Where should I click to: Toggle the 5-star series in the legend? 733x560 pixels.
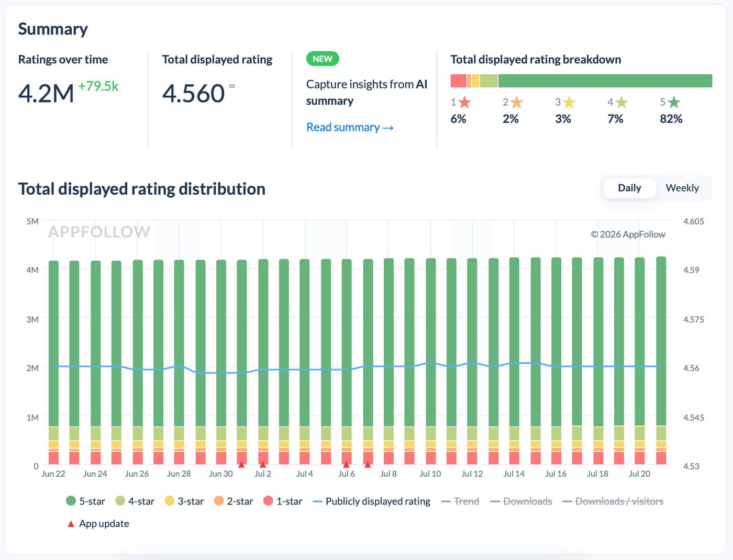click(x=86, y=501)
